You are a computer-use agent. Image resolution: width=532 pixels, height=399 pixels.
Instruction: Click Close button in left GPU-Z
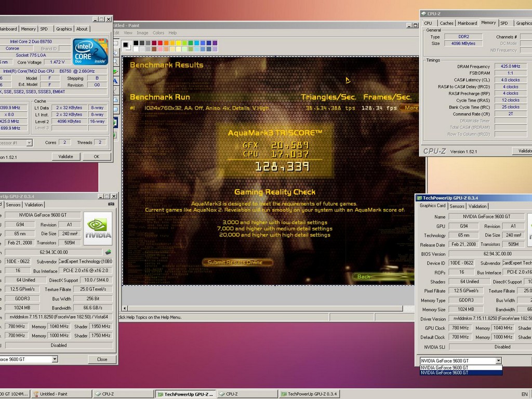pos(102,360)
